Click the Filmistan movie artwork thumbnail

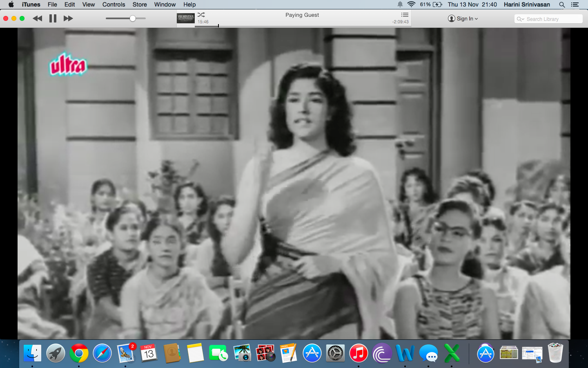pyautogui.click(x=186, y=18)
